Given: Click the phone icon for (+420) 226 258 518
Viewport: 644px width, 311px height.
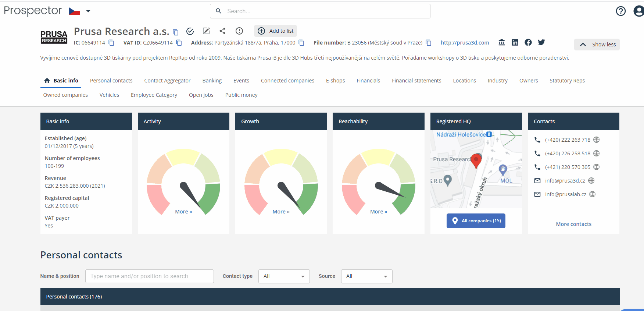Looking at the screenshot, I should click(537, 153).
